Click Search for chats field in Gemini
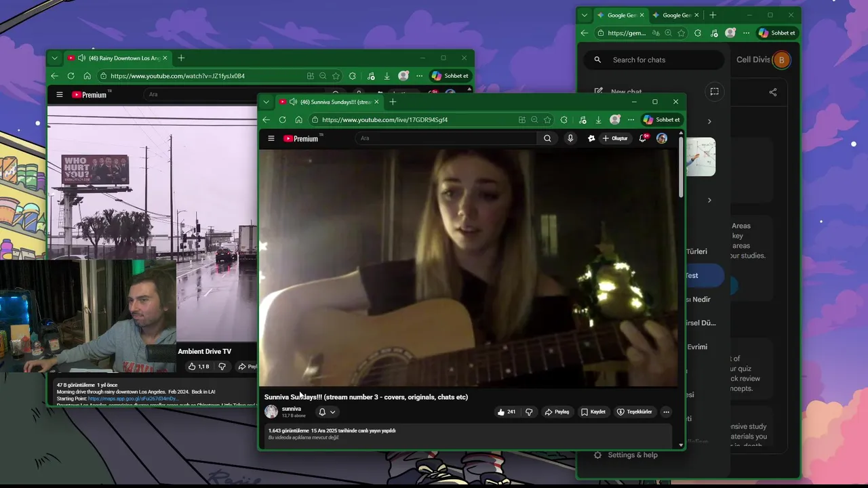868x488 pixels. [654, 60]
